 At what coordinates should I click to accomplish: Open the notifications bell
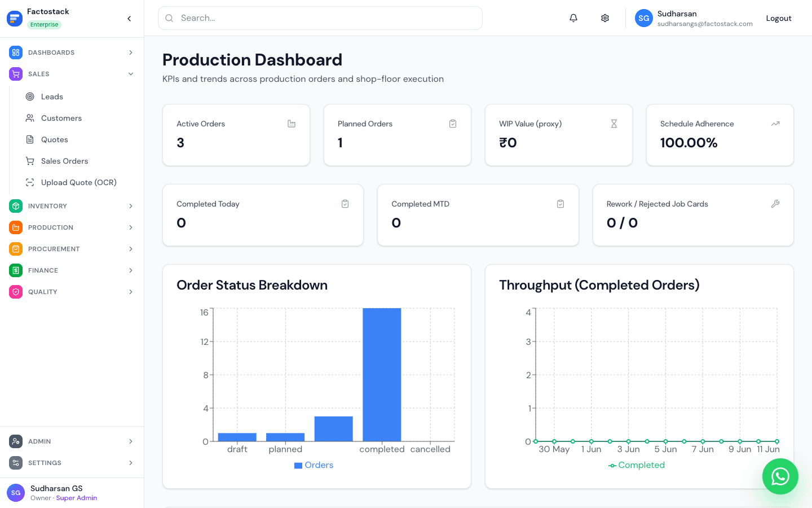coord(573,18)
